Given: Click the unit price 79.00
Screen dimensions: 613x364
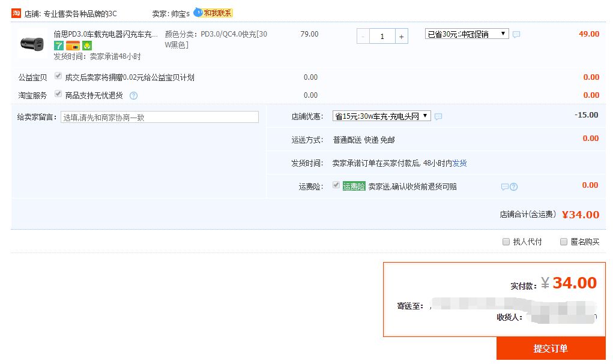Looking at the screenshot, I should (309, 34).
